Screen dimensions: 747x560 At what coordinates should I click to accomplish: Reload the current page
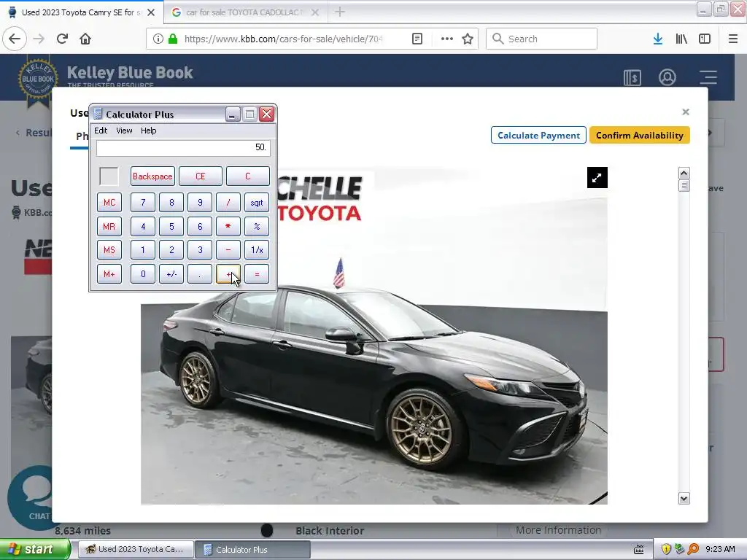pyautogui.click(x=62, y=39)
